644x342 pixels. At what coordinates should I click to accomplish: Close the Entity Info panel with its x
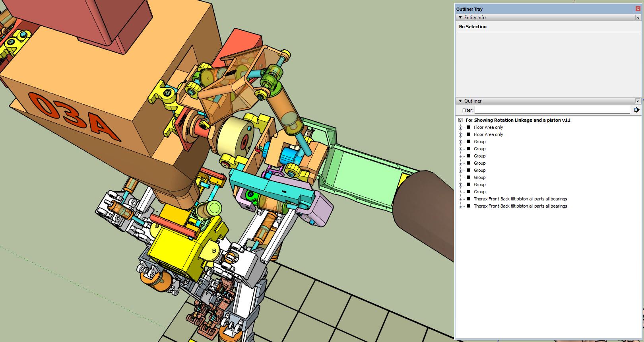(638, 17)
